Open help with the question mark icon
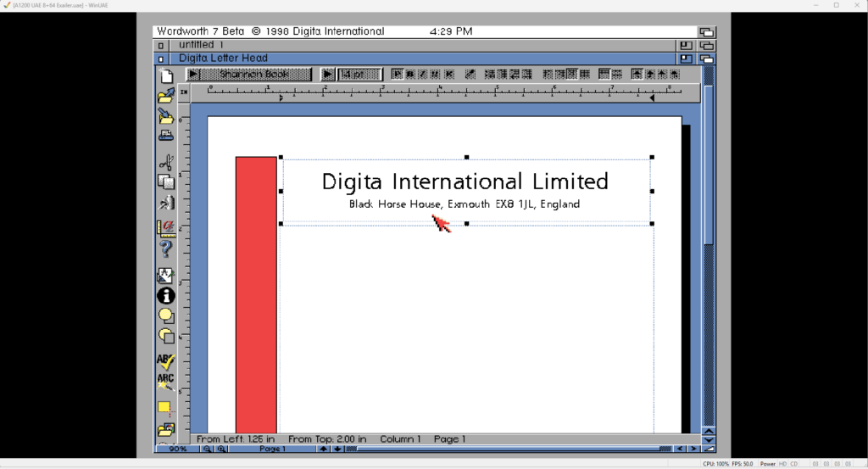 click(x=165, y=248)
